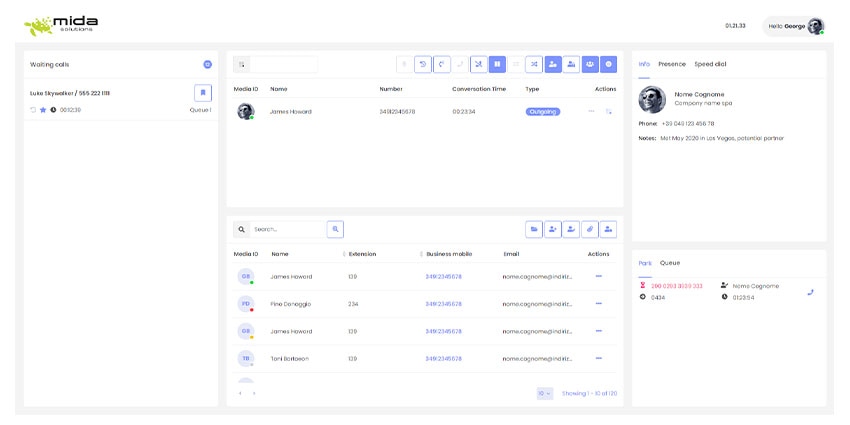Click the Queue 1 label in waiting call
Image resolution: width=850 pixels, height=425 pixels.
(x=201, y=110)
